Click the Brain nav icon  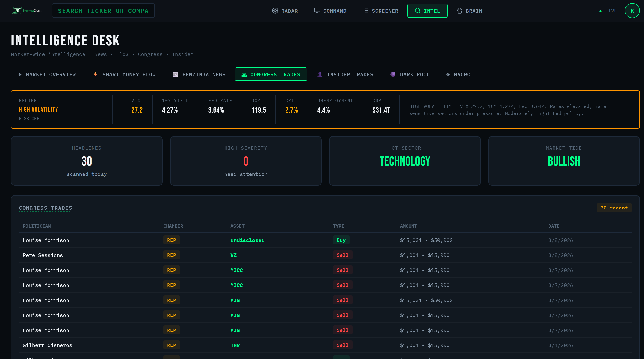click(459, 11)
